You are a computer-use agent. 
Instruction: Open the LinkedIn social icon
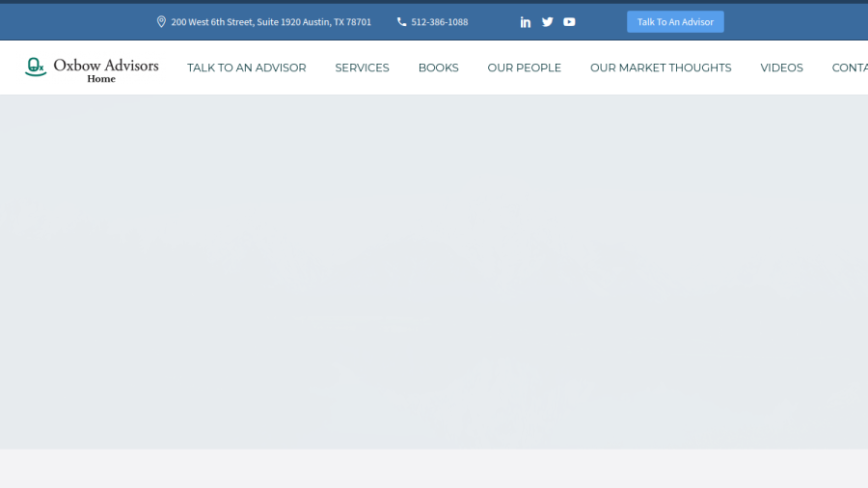(526, 22)
